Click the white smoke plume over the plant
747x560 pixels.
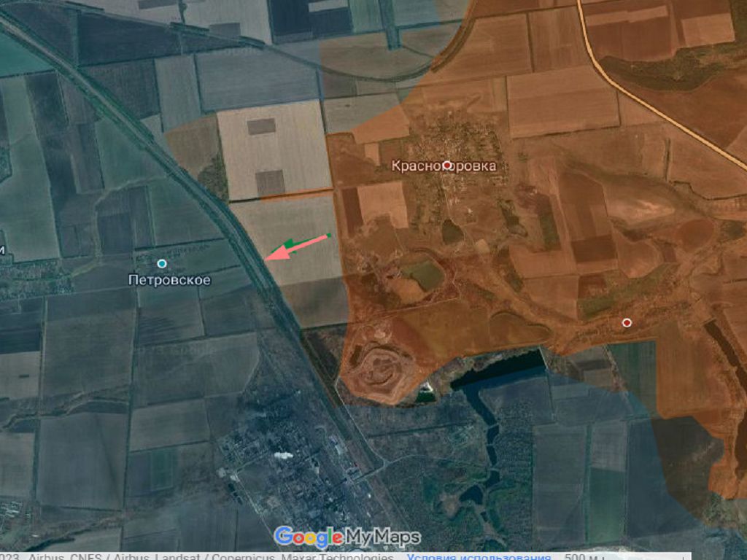tap(282, 455)
